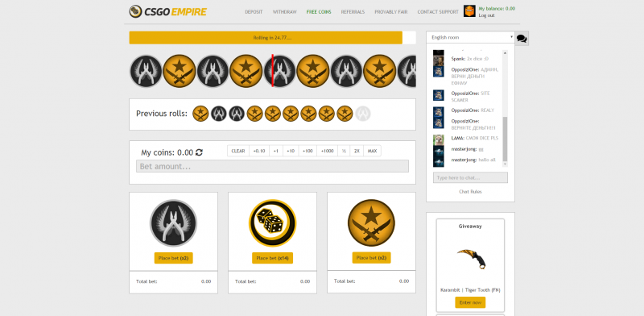
Task: Select the large terrorist star-knives coin
Action: [x=371, y=223]
